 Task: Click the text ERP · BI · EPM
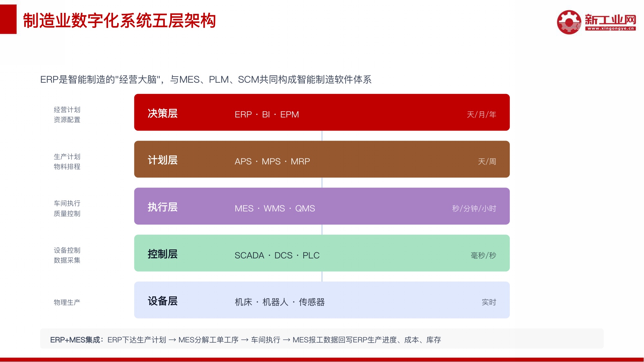tap(267, 115)
